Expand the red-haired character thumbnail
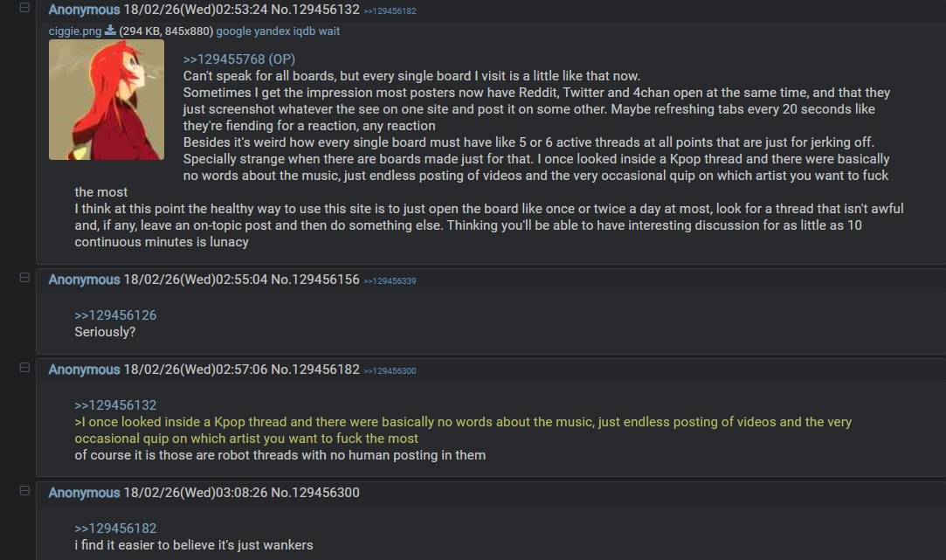This screenshot has width=946, height=560. click(x=107, y=100)
